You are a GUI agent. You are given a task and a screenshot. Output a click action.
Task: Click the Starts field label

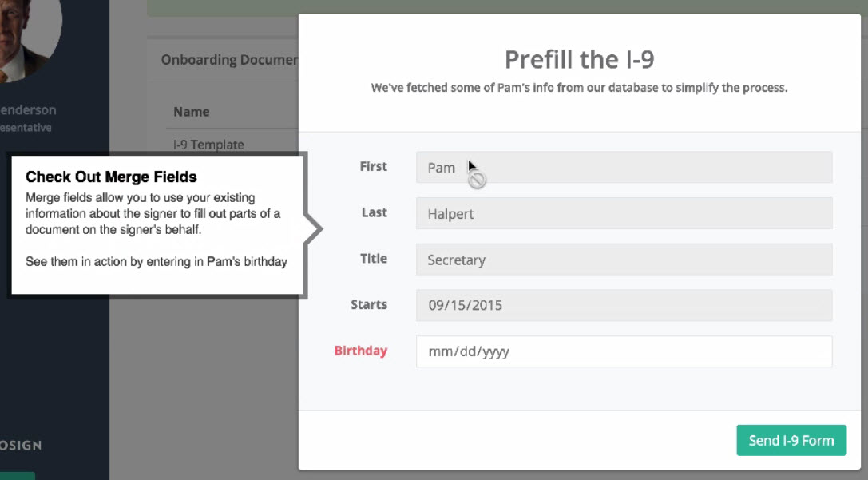click(x=368, y=304)
